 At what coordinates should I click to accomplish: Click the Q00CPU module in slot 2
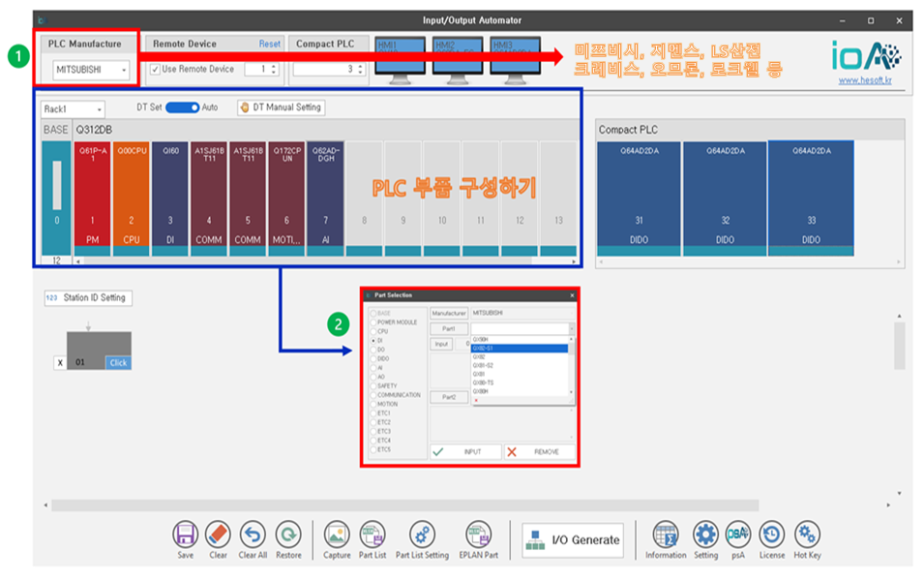click(x=132, y=199)
